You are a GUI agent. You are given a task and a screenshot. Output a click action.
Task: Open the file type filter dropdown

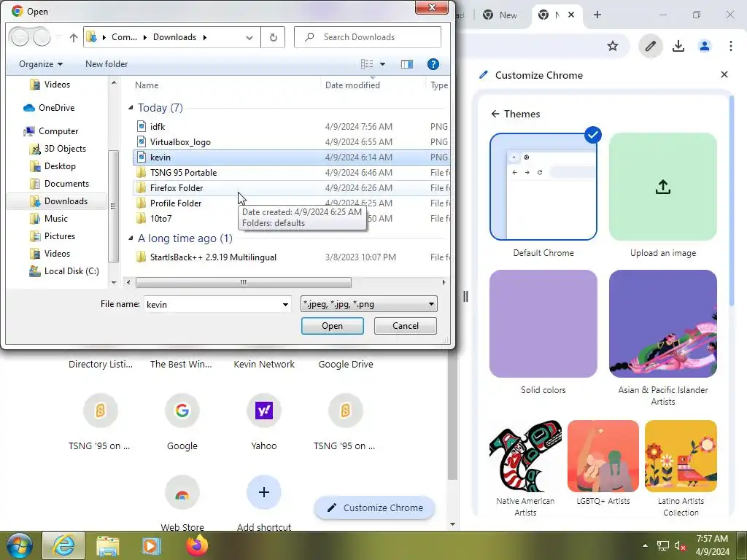(368, 304)
